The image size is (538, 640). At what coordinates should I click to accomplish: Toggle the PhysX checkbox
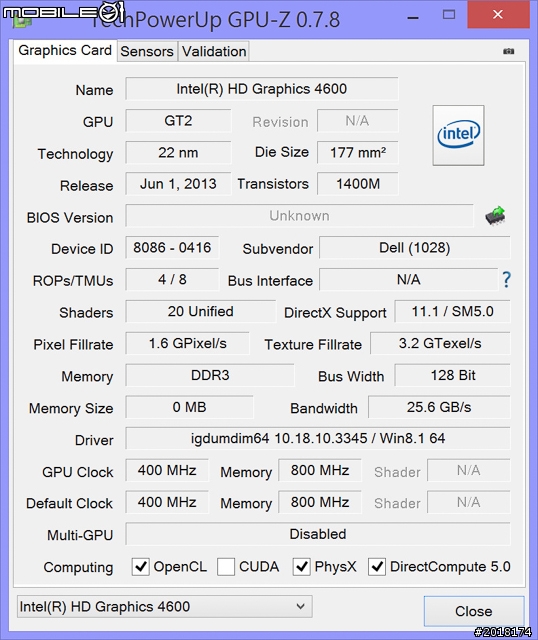pos(301,567)
